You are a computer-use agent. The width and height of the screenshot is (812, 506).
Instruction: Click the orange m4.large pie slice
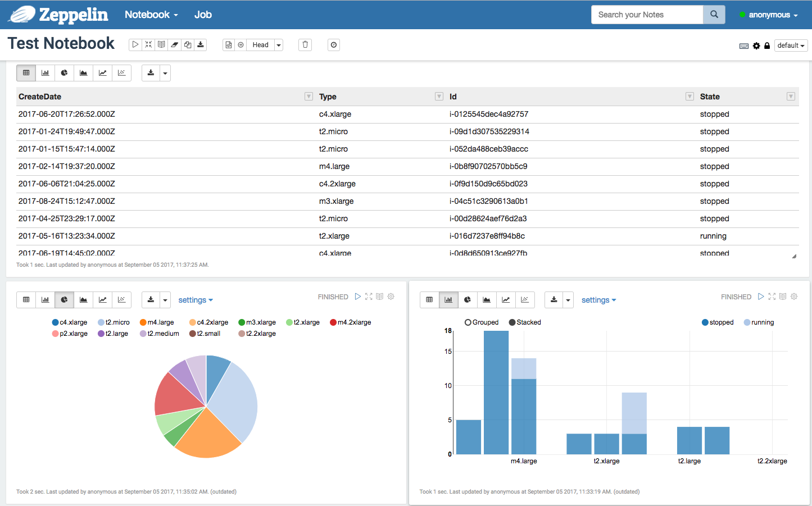(x=208, y=435)
